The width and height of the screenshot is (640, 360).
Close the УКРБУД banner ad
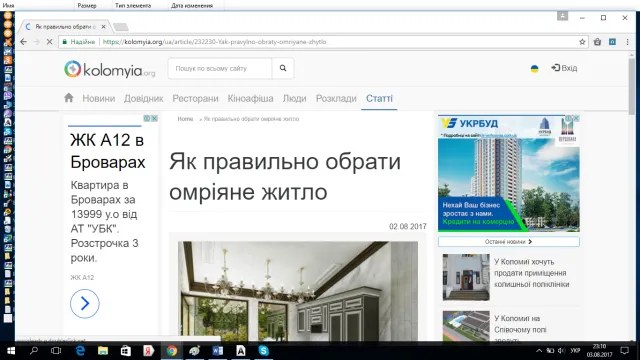pos(576,118)
